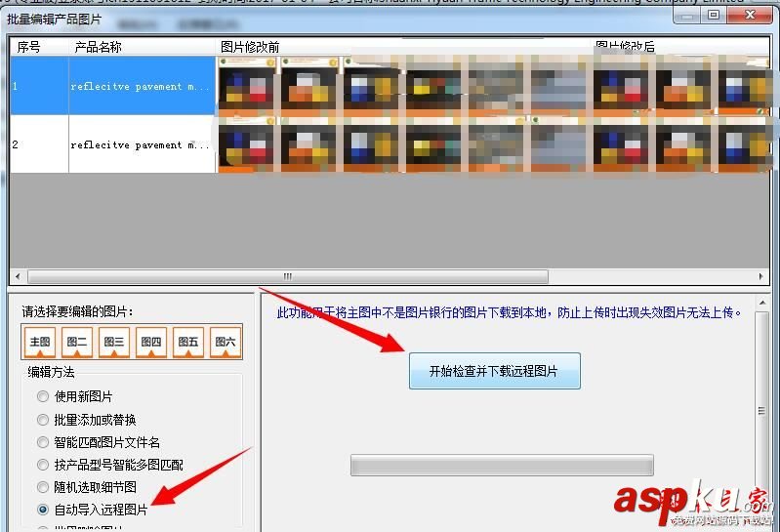Click sequence number cell 1
The image size is (780, 532).
pyautogui.click(x=39, y=86)
